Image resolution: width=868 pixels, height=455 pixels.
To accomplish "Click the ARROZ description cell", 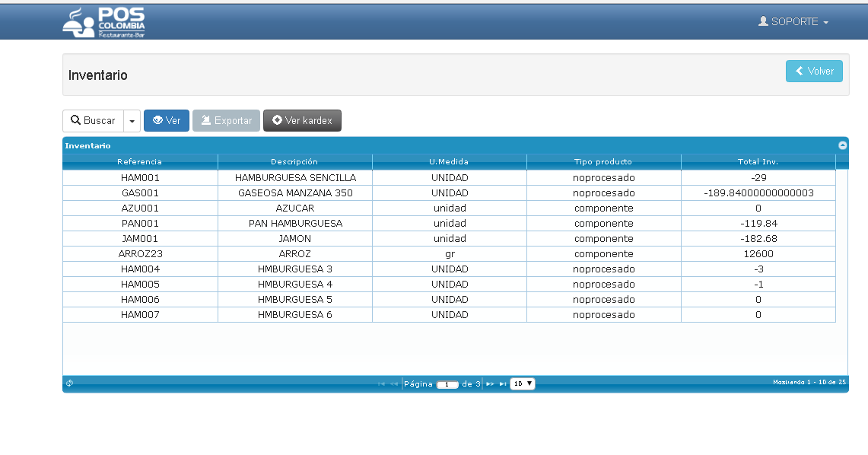I will point(295,254).
